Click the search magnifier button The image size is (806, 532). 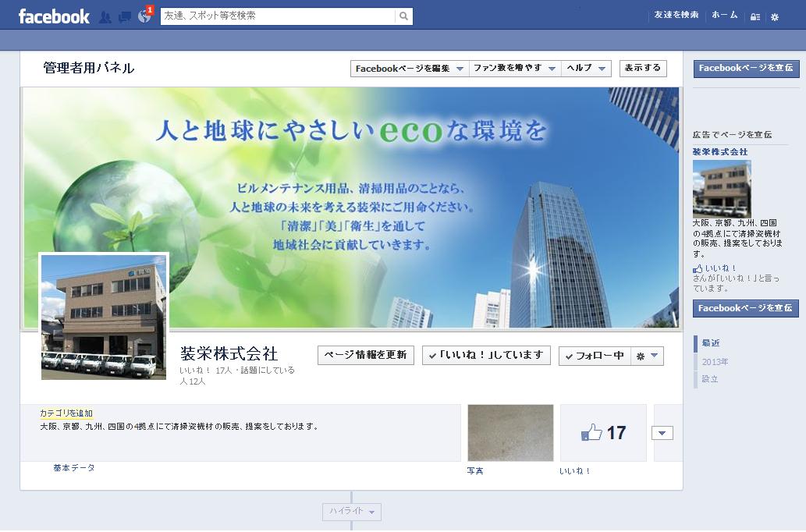[x=403, y=16]
